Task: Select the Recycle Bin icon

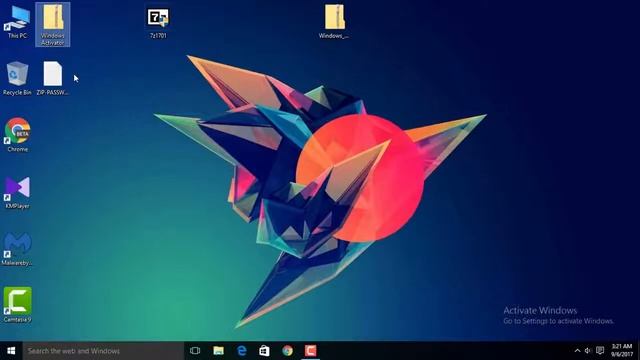Action: (17, 78)
